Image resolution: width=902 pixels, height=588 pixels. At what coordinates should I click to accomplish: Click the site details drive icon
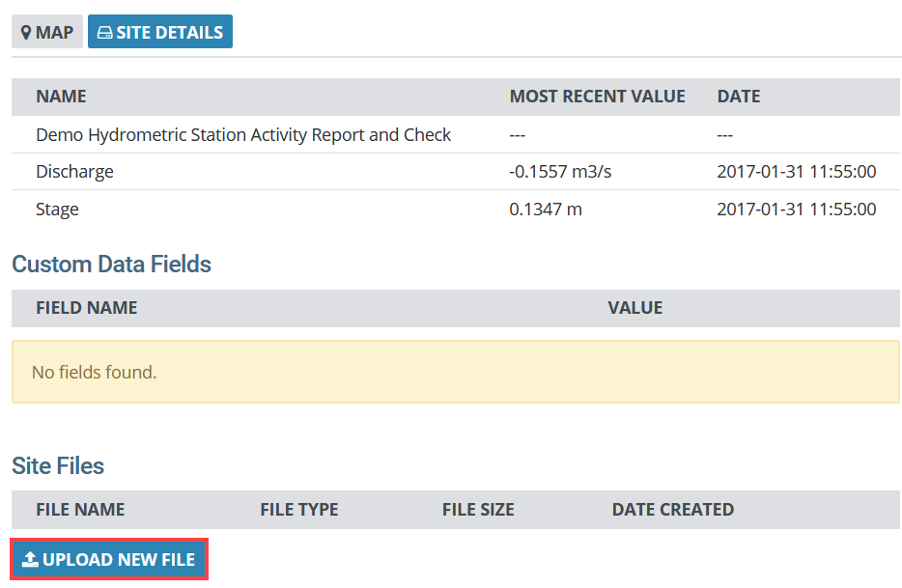(x=104, y=33)
